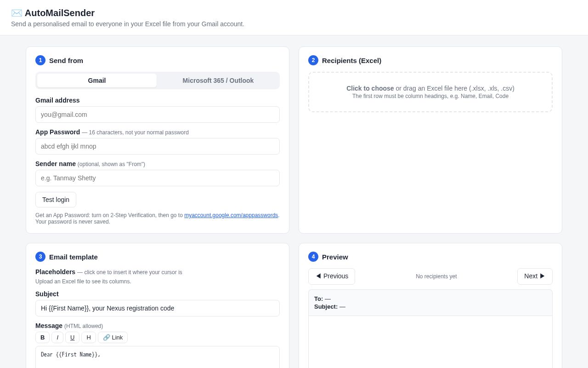588x368 pixels.
Task: Insert a heading with the H button
Action: (x=89, y=338)
